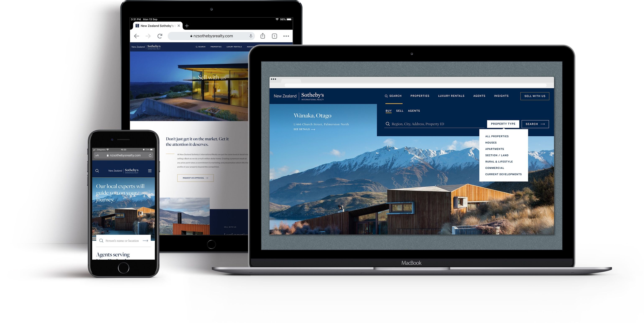Image resolution: width=644 pixels, height=323 pixels.
Task: Click the LUXURY RENTALS menu item
Action: (451, 96)
